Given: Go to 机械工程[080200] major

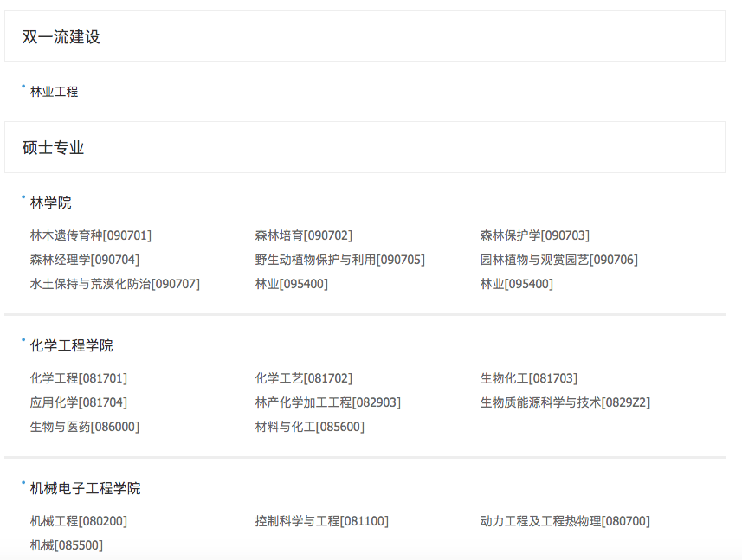Looking at the screenshot, I should [79, 521].
